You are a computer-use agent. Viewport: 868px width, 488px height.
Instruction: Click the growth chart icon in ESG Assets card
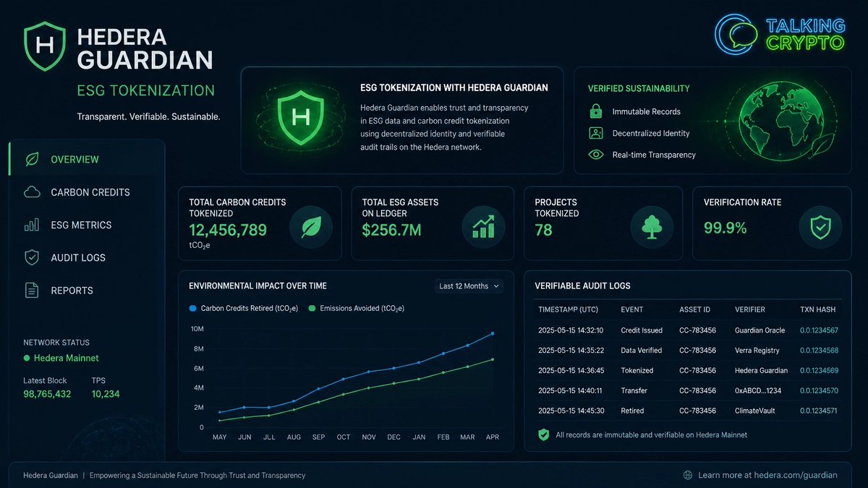(482, 226)
